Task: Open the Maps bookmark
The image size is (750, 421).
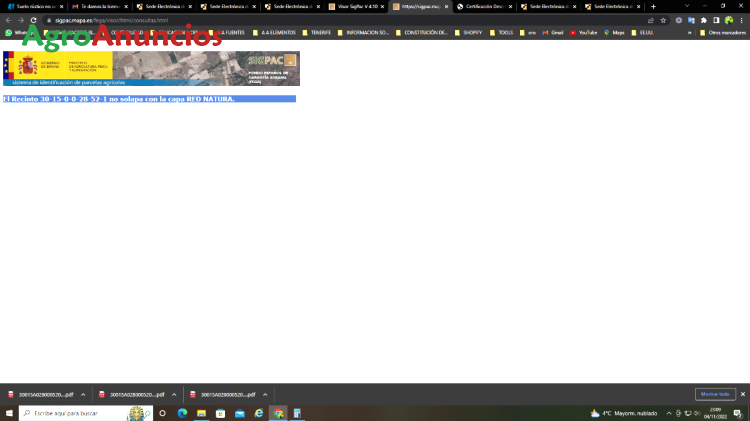Action: click(x=614, y=33)
